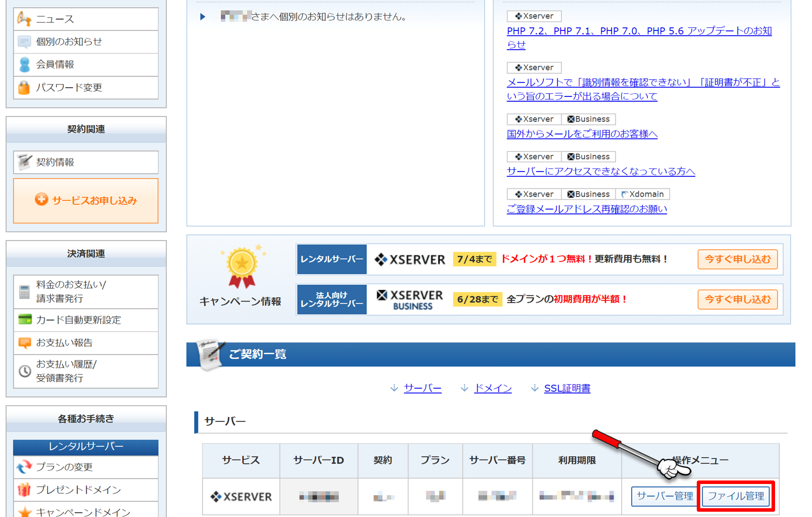Viewport: 812px width, 517px height.
Task: Click the padlock icon for パスワード変更
Action: 24,87
